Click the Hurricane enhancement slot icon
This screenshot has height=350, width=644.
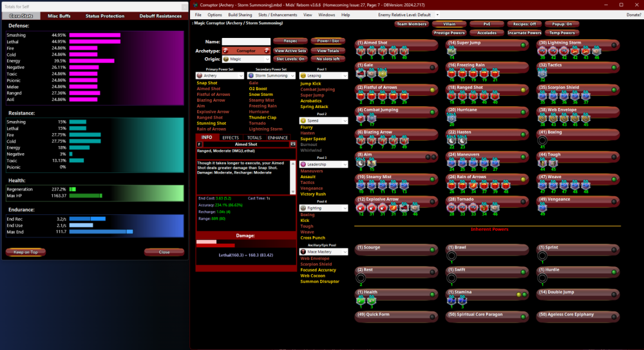tap(452, 118)
